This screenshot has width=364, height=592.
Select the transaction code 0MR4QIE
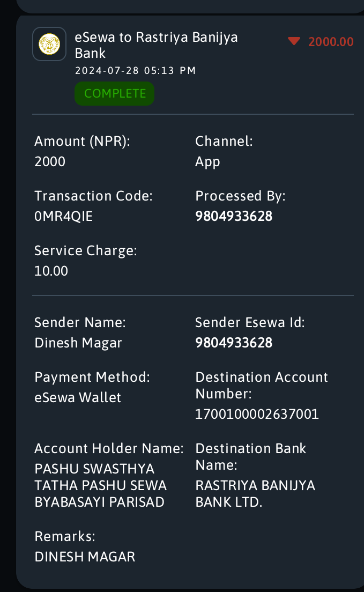(x=63, y=216)
